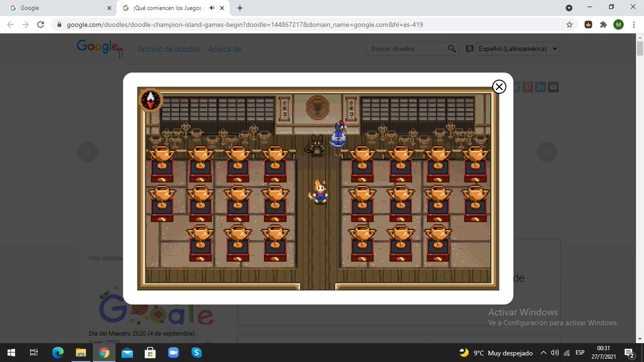644x362 pixels.
Task: Open Zoom from the taskbar
Action: coord(173,352)
